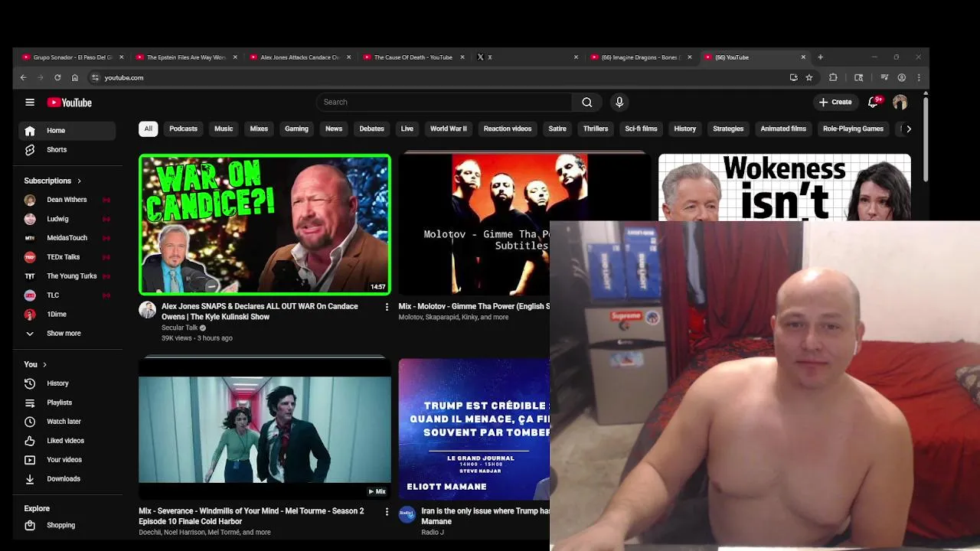Select the Live filter chip
This screenshot has width=980, height=551.
tap(407, 129)
